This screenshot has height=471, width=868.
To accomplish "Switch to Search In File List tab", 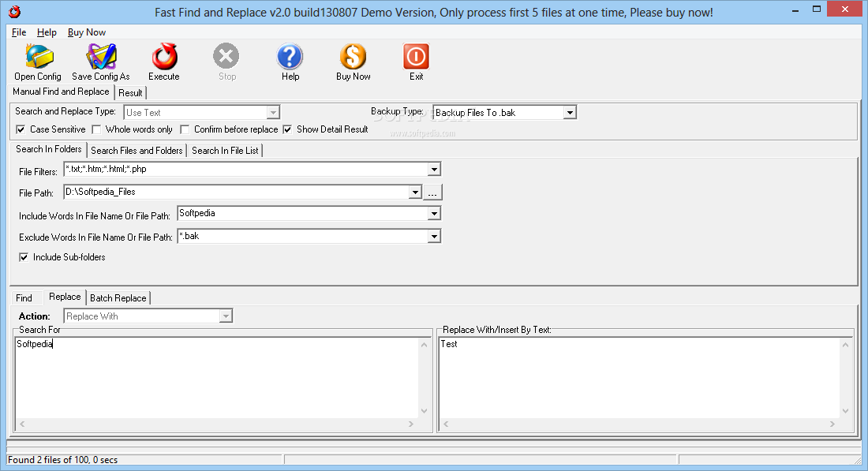I will (x=225, y=151).
